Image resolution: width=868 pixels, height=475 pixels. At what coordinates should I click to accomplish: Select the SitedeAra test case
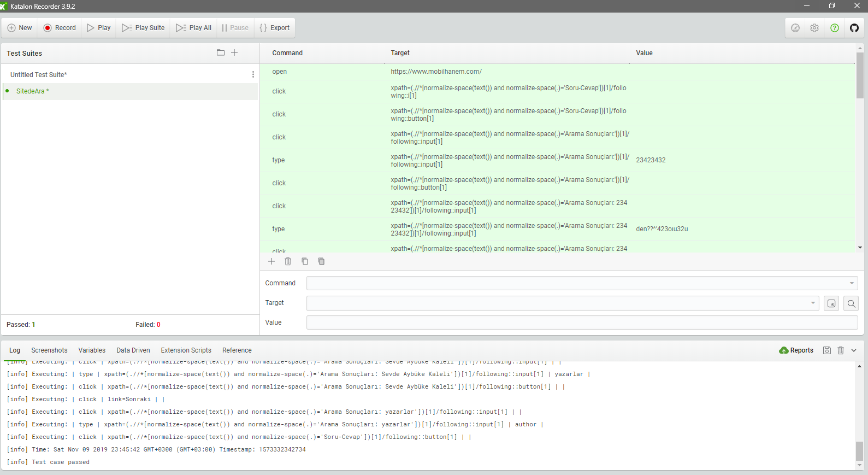point(130,91)
